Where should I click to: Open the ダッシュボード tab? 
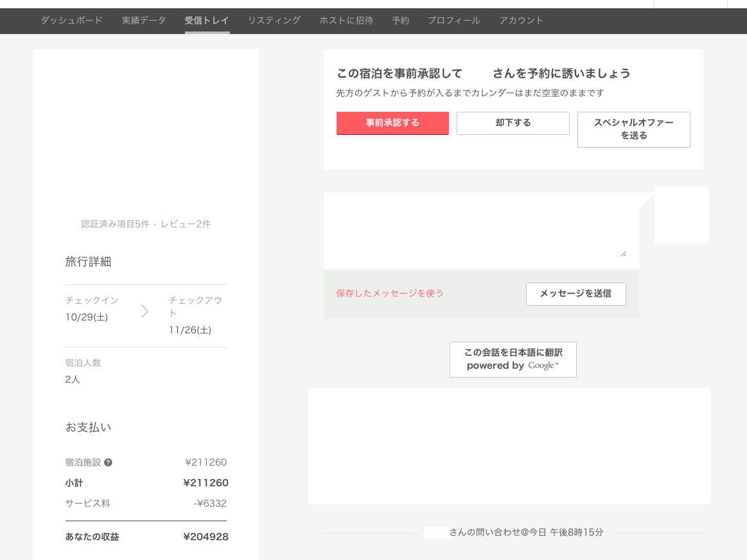click(x=71, y=21)
